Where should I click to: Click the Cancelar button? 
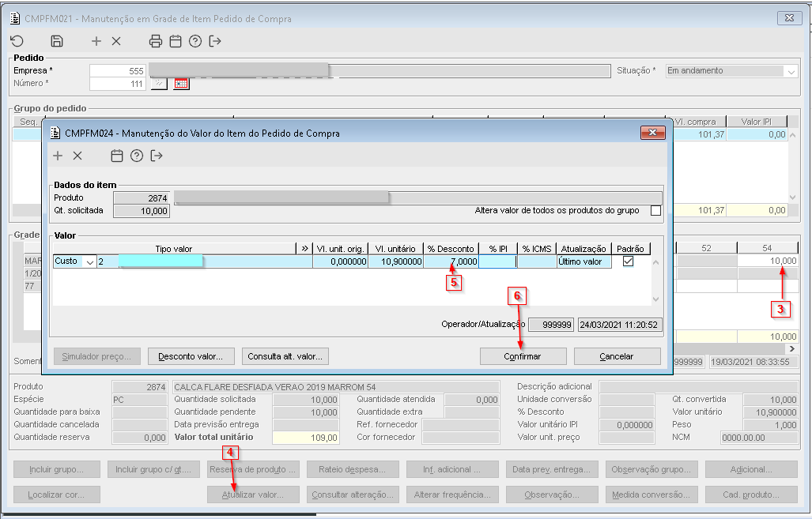(617, 356)
